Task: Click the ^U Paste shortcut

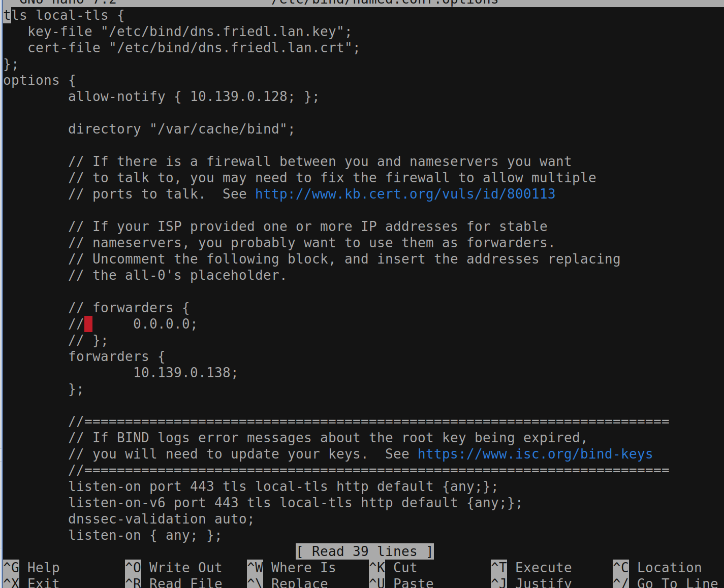Action: [x=401, y=583]
